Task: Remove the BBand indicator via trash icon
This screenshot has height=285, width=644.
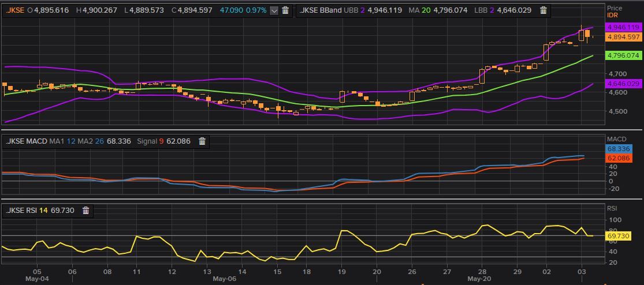Action: (x=544, y=10)
